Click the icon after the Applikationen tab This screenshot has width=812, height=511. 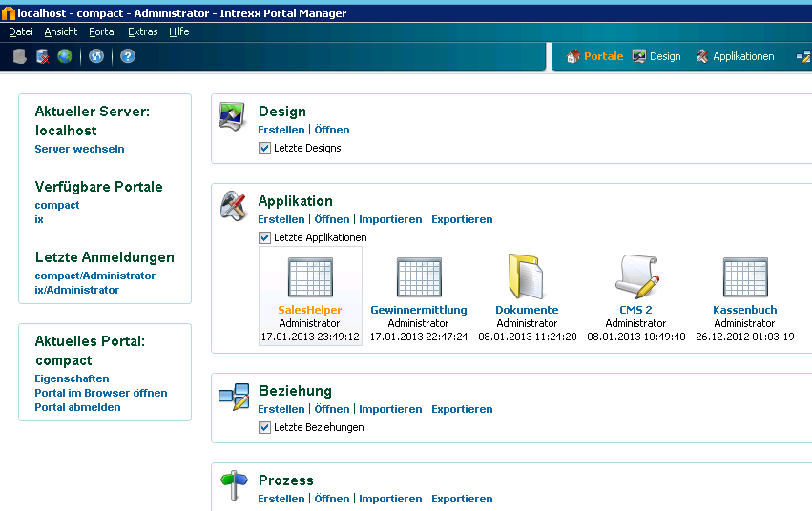(x=803, y=56)
